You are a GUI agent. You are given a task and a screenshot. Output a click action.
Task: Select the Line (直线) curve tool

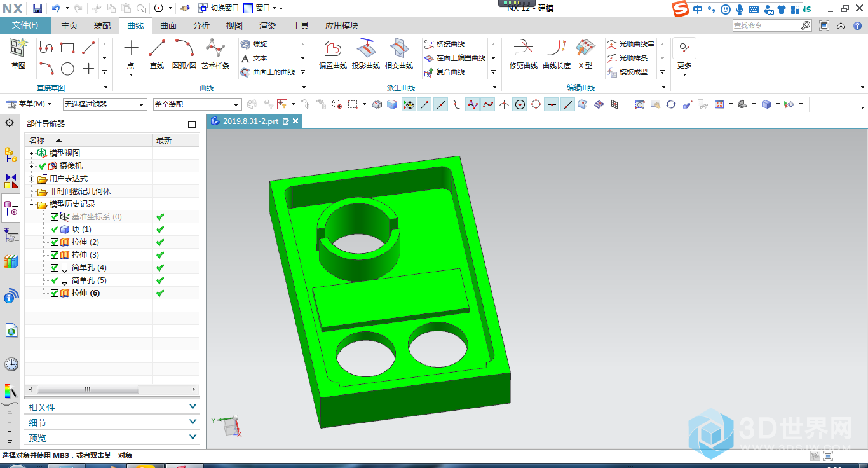[x=157, y=55]
